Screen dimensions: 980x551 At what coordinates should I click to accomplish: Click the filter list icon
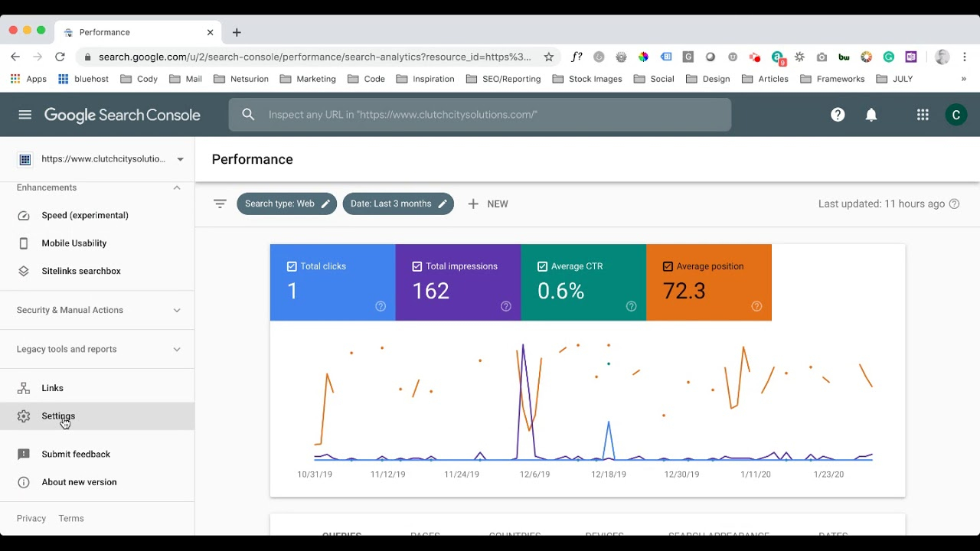(x=220, y=204)
